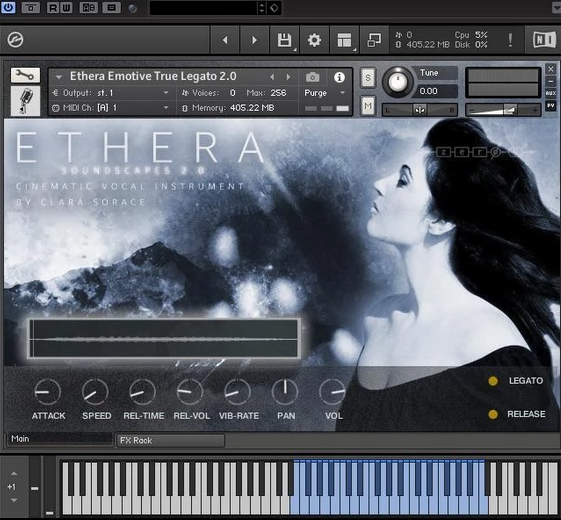
Task: Click the small round knob in the host bar
Action: point(133,8)
